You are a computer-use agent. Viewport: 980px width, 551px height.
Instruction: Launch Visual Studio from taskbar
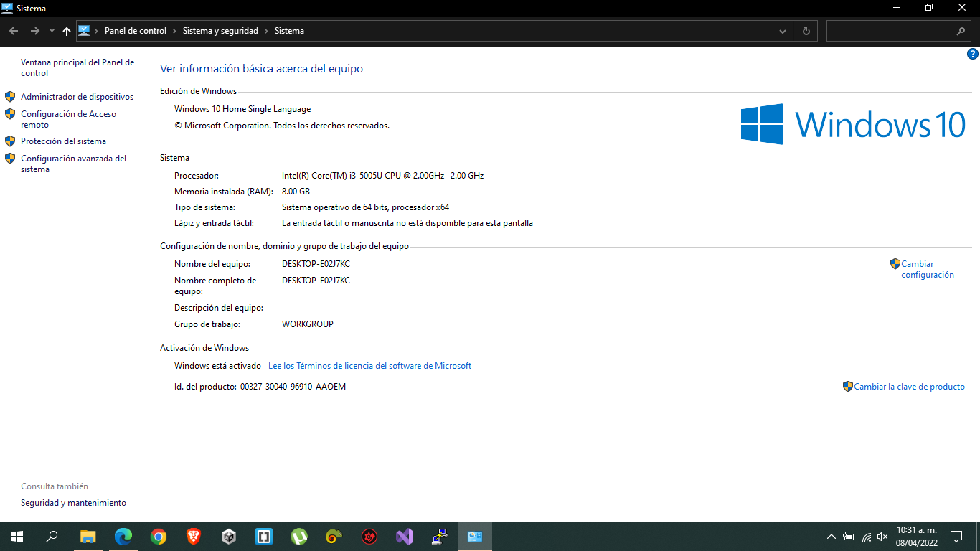405,536
